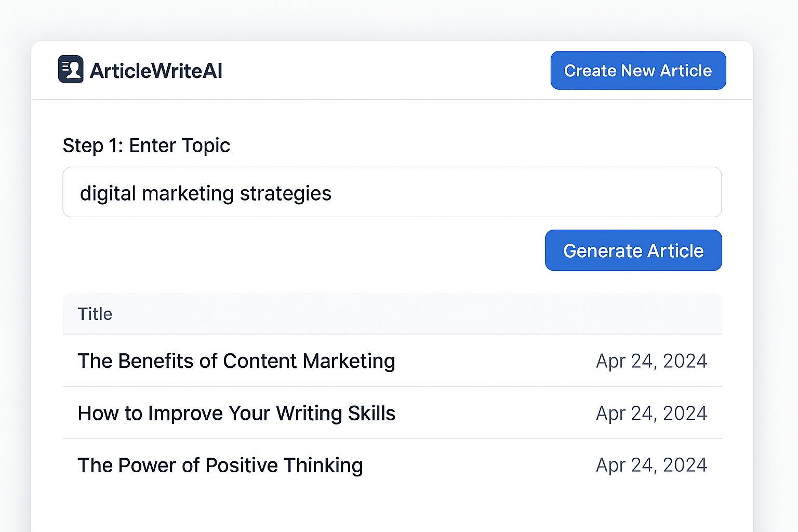Click the blank header area between logo and button
This screenshot has width=798, height=532.
(387, 71)
